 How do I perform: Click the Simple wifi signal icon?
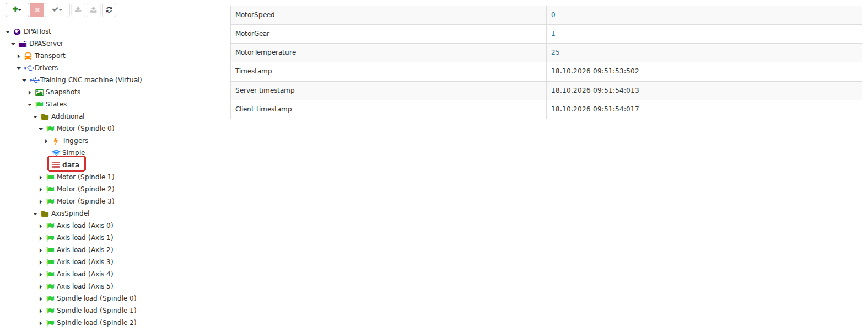pos(56,153)
